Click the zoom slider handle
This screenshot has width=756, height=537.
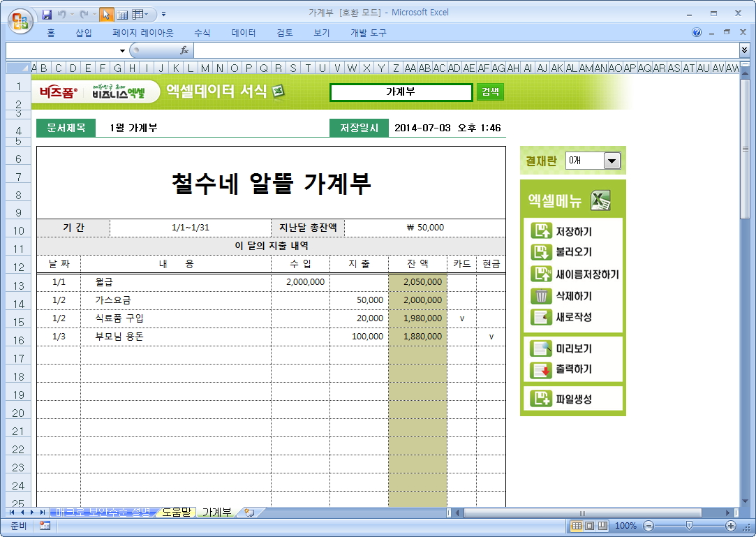pos(689,526)
